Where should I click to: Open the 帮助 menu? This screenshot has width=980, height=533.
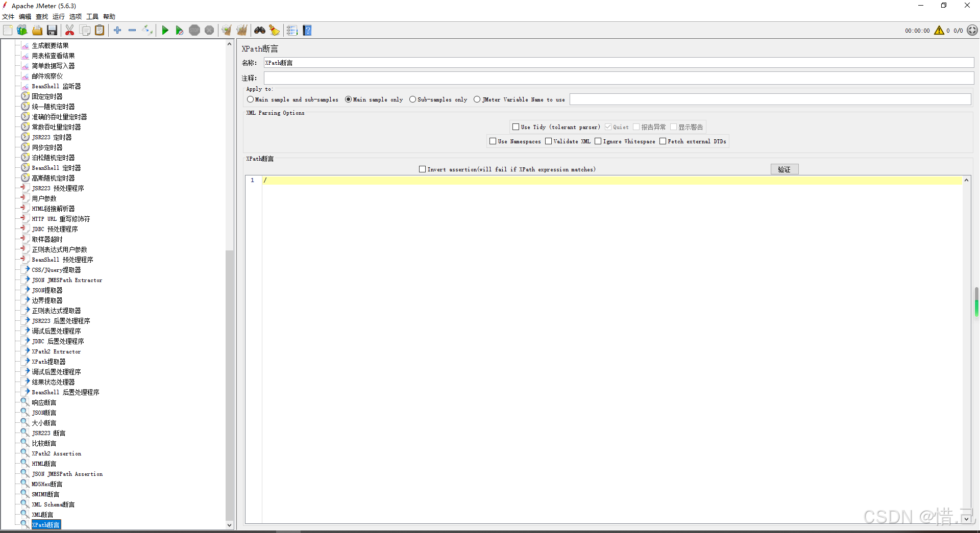click(x=109, y=17)
